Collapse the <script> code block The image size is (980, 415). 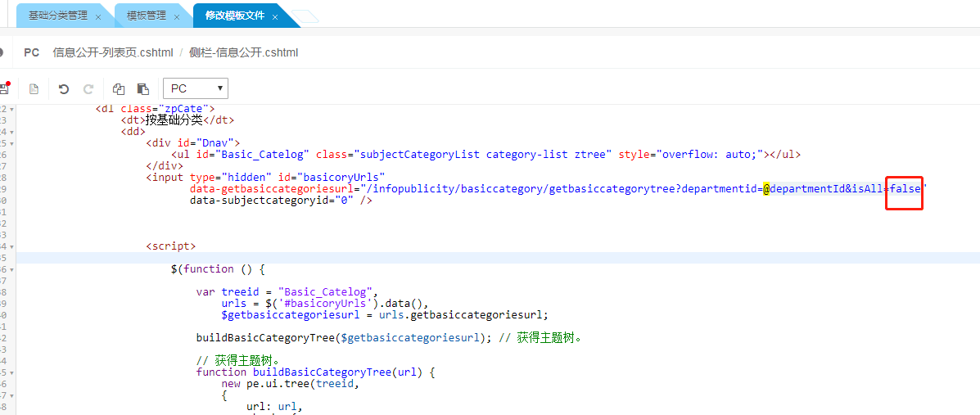coord(11,246)
